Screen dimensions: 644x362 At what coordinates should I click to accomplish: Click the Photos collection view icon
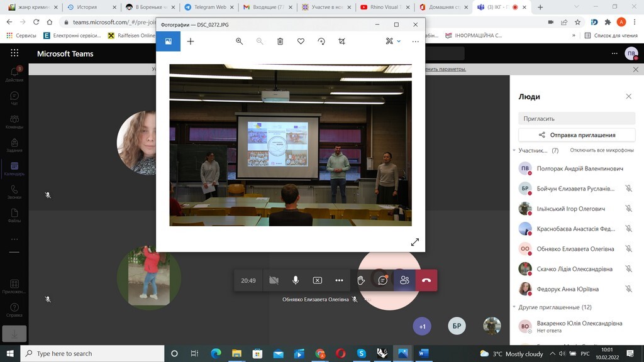168,41
